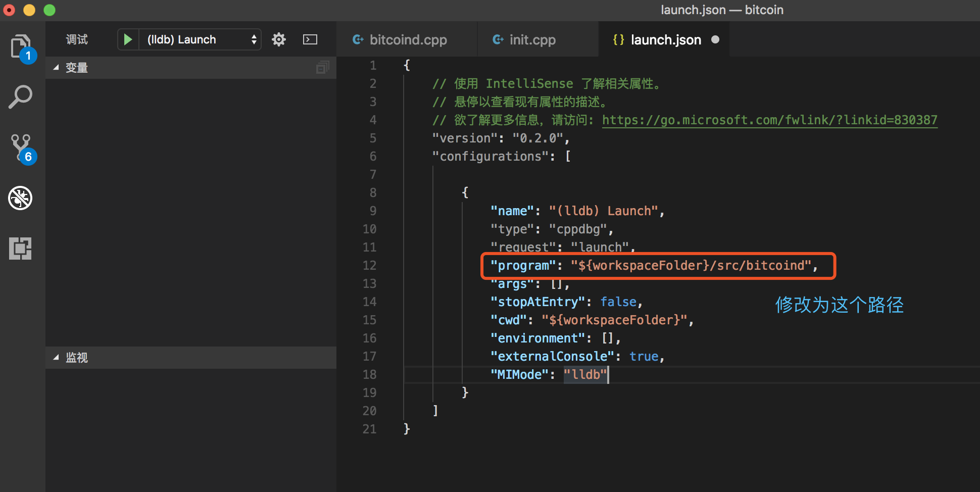
Task: Maximize the window with the green button
Action: (50, 10)
